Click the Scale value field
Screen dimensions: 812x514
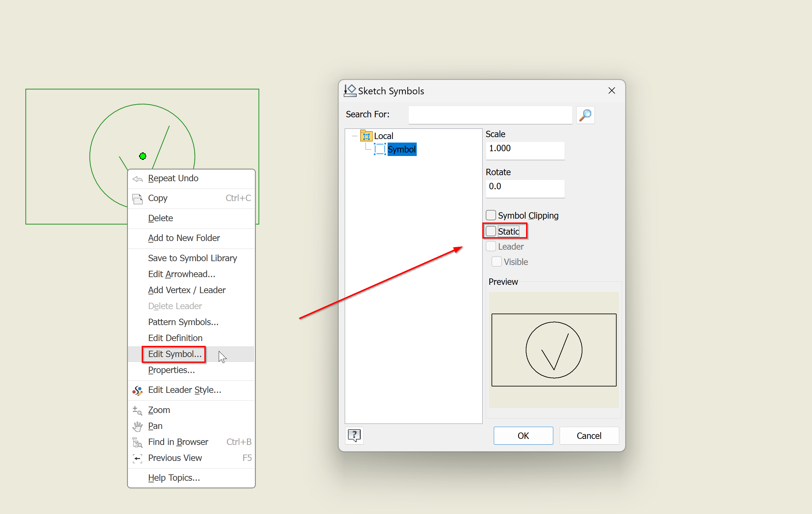(x=525, y=150)
